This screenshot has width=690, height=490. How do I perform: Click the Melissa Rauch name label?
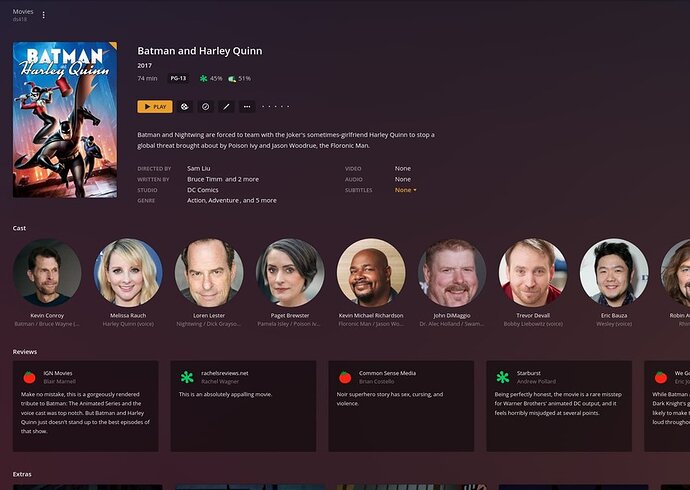(x=128, y=315)
